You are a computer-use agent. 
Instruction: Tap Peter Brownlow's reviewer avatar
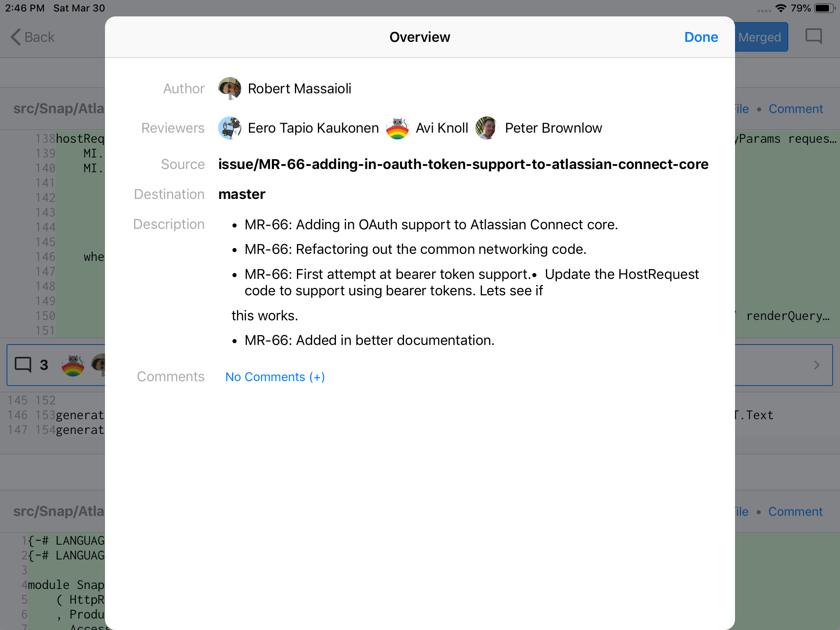[486, 128]
